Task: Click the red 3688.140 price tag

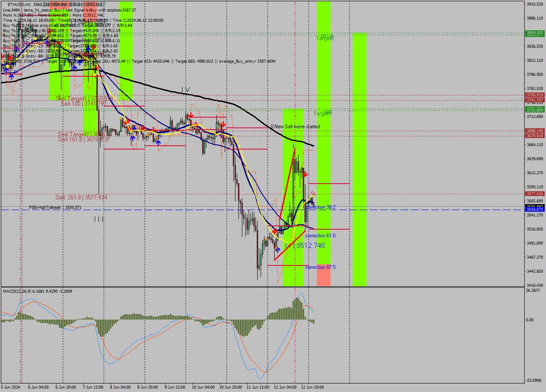Action: click(x=534, y=131)
